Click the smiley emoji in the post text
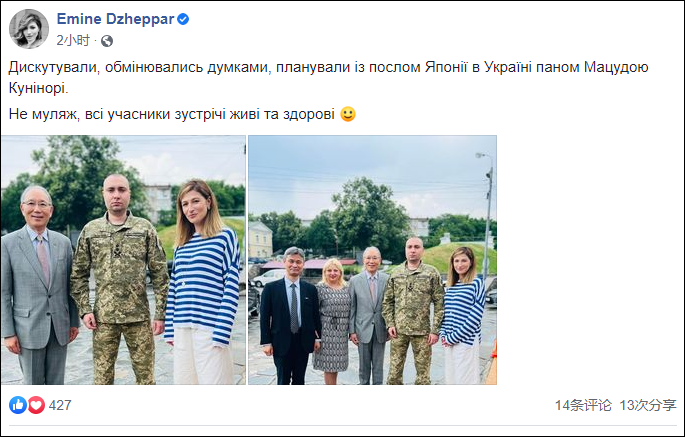 [348, 114]
